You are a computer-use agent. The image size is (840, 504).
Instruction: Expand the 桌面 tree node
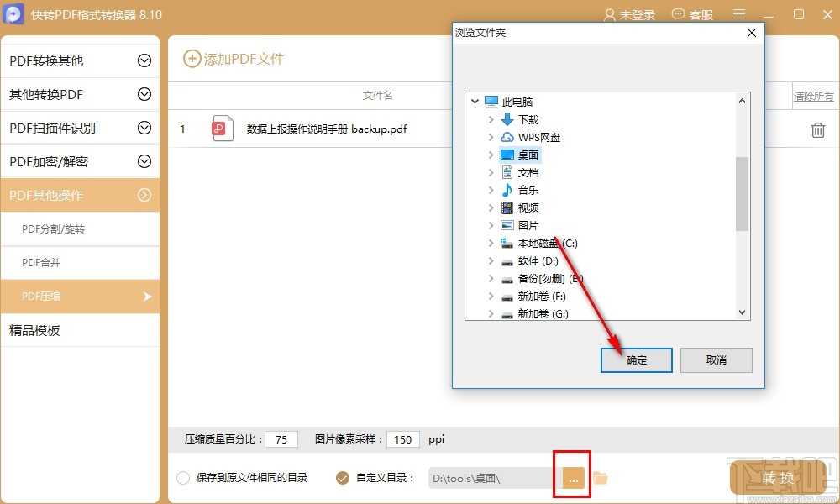click(x=491, y=155)
